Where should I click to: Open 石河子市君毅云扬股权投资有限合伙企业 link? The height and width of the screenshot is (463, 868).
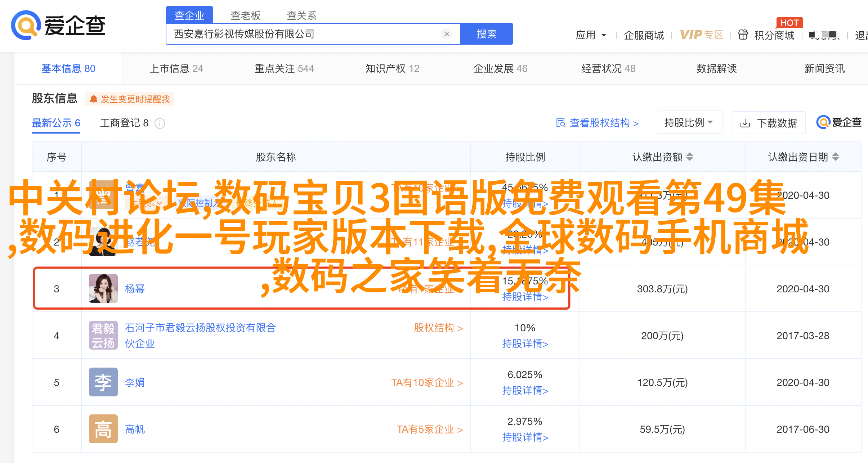(x=200, y=336)
